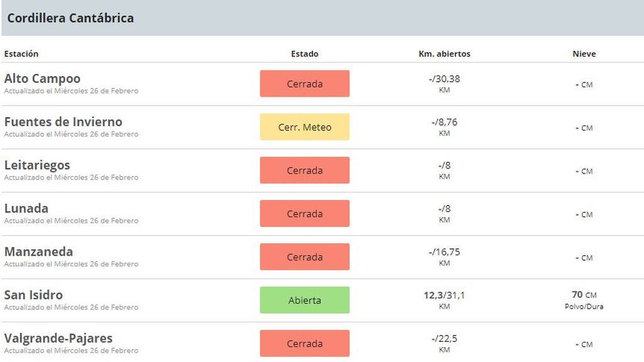The image size is (644, 362).
Task: Click the Cordillera Cantábrica section heading
Action: [x=70, y=18]
